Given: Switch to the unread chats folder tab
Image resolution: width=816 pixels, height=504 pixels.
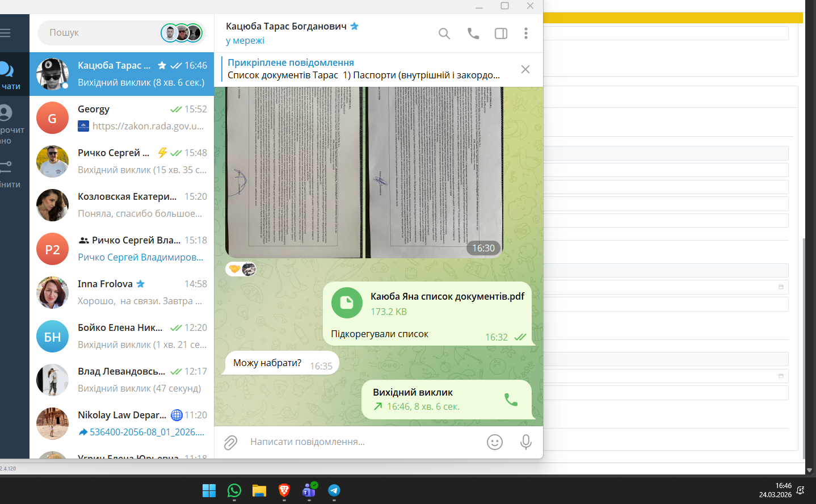Looking at the screenshot, I should click(10, 124).
